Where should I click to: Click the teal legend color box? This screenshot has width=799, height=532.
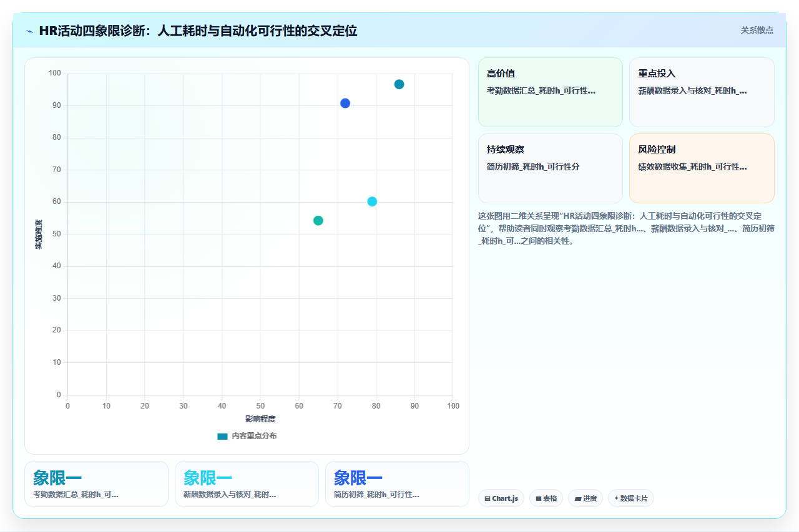222,436
